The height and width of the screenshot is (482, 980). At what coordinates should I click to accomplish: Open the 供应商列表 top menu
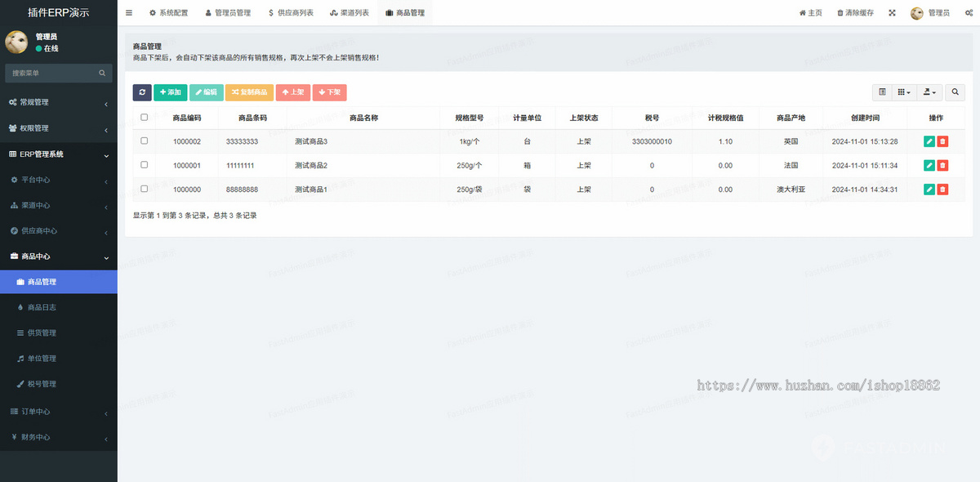291,12
